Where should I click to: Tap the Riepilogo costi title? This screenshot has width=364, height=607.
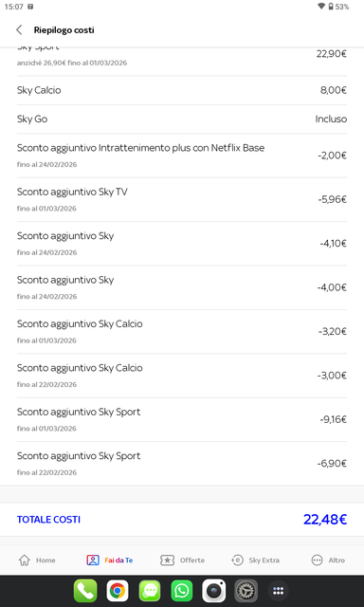click(x=64, y=29)
